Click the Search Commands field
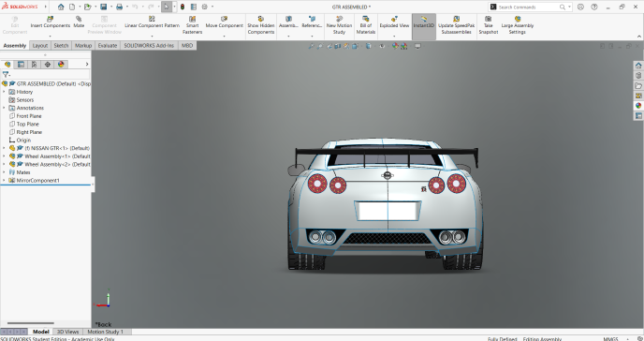Image resolution: width=644 pixels, height=341 pixels. [x=530, y=7]
